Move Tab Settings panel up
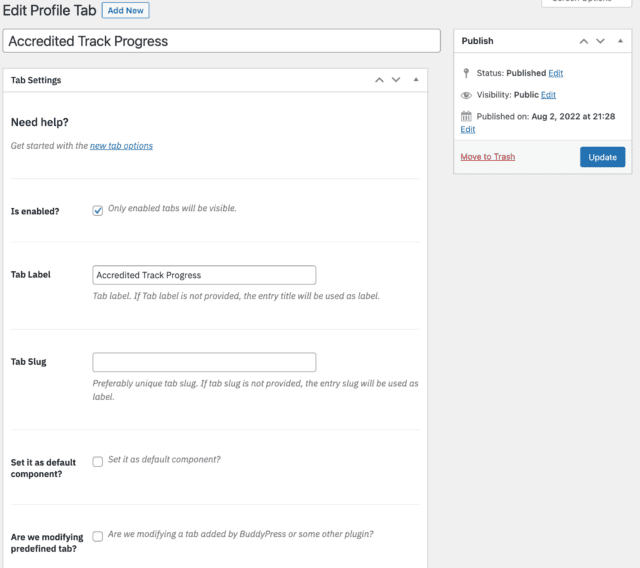 tap(379, 80)
